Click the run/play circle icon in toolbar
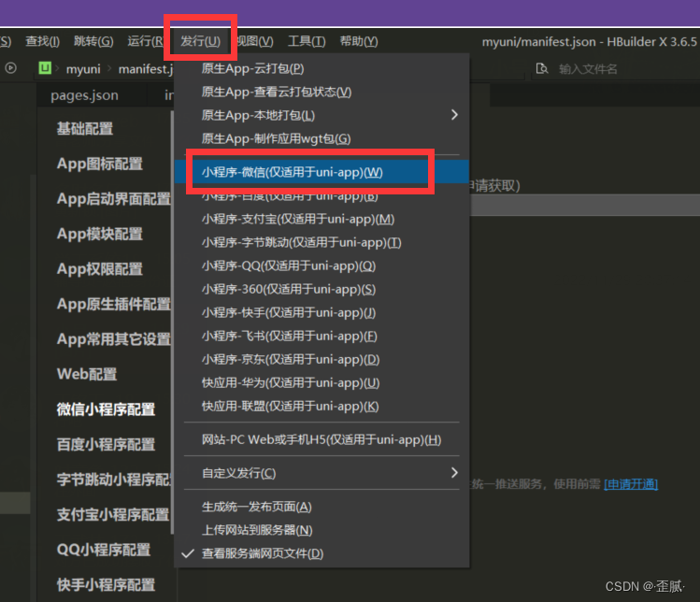The image size is (700, 602). pos(10,68)
